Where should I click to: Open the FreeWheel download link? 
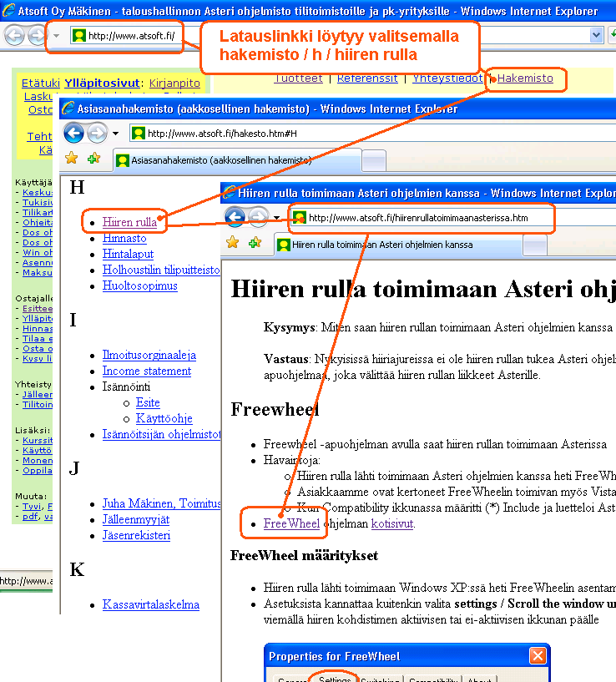pyautogui.click(x=291, y=523)
